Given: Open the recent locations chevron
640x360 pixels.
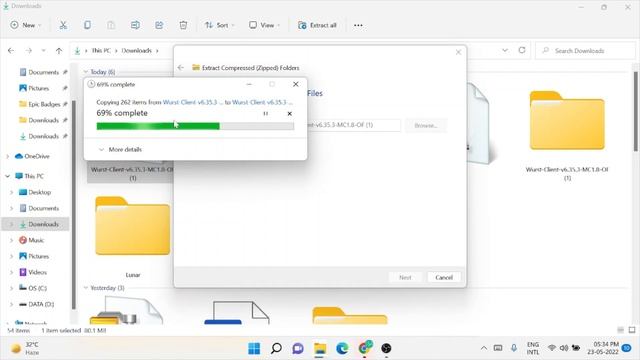Looking at the screenshot, I should pyautogui.click(x=43, y=51).
